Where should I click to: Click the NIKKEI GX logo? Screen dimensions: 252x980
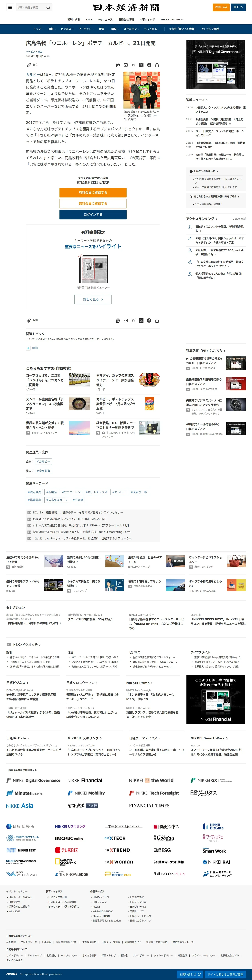click(x=211, y=780)
